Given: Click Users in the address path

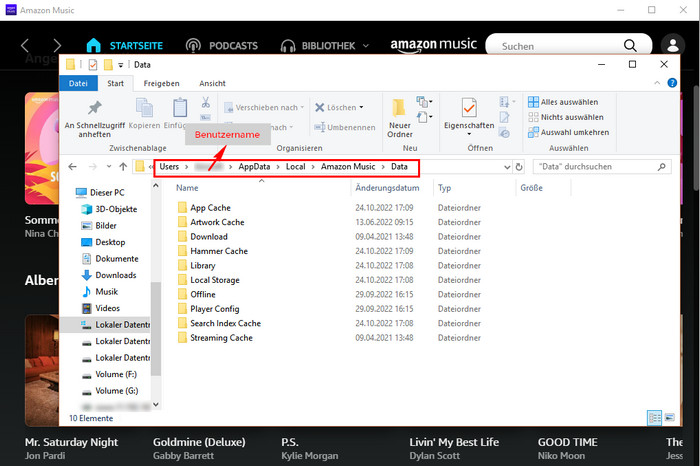Looking at the screenshot, I should [x=169, y=166].
